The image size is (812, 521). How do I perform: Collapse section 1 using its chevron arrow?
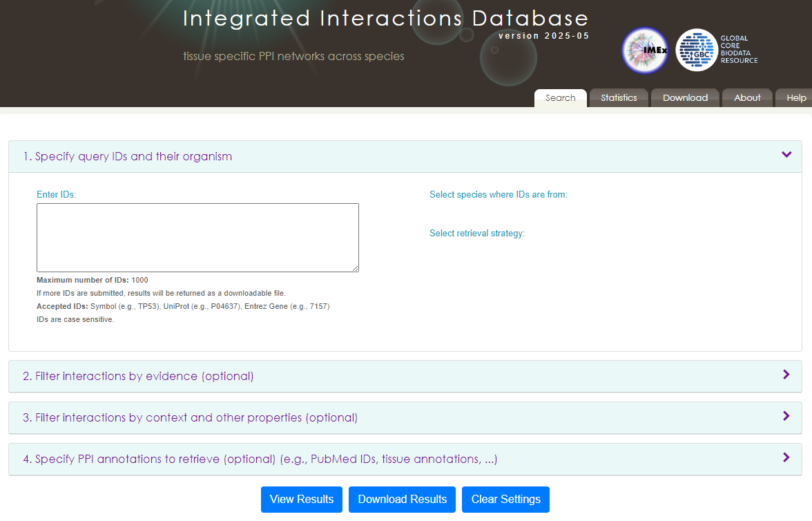point(786,155)
